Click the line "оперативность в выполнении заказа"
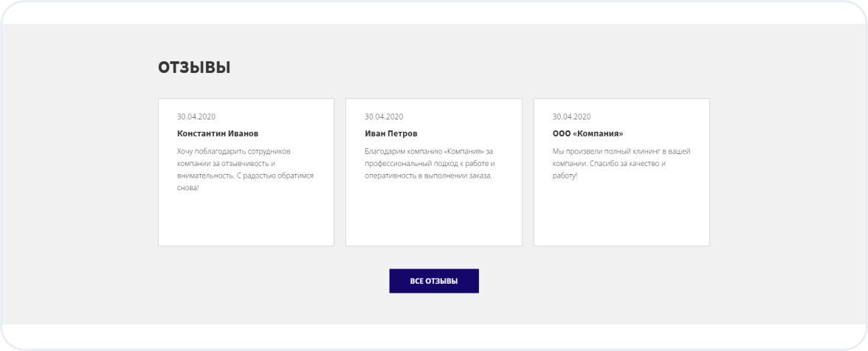Image resolution: width=868 pixels, height=351 pixels. [428, 176]
